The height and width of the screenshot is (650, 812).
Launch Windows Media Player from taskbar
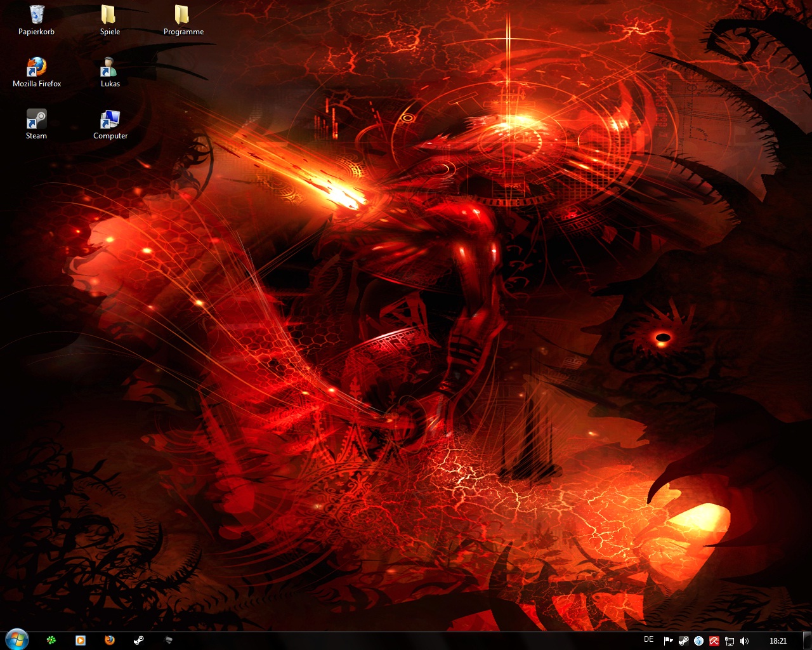pyautogui.click(x=81, y=640)
